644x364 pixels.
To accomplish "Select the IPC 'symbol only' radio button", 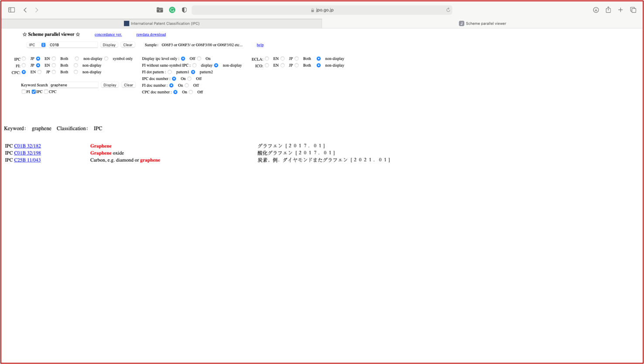I will (106, 58).
